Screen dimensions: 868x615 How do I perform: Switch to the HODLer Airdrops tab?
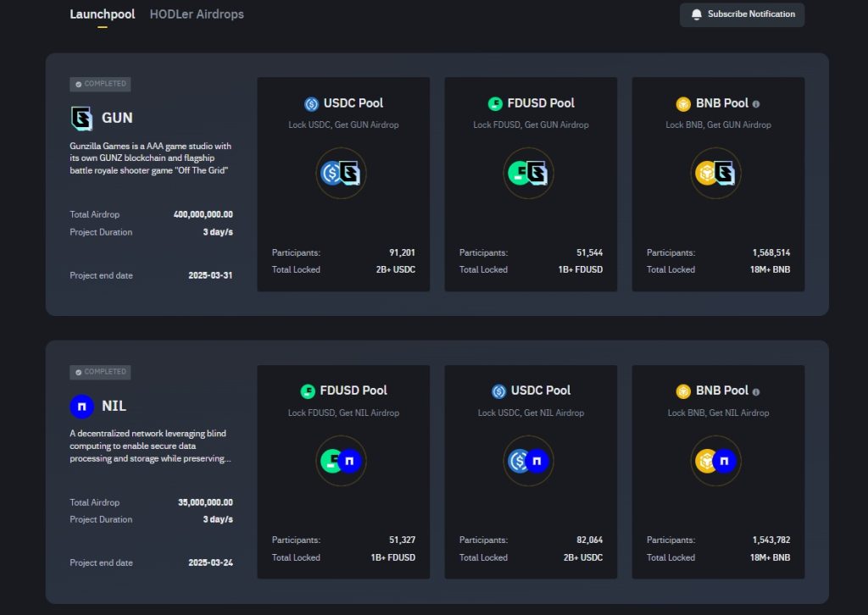click(x=197, y=14)
